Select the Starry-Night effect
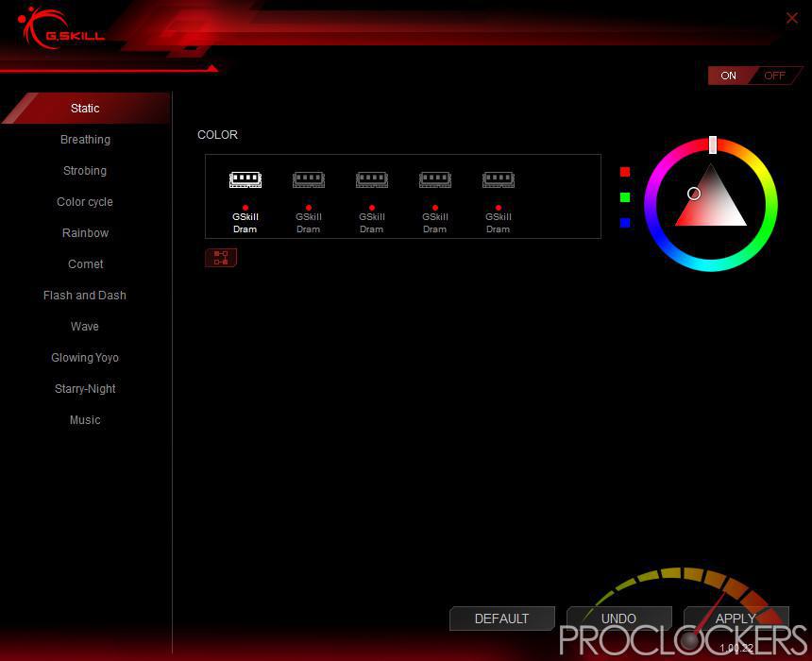 (x=85, y=388)
